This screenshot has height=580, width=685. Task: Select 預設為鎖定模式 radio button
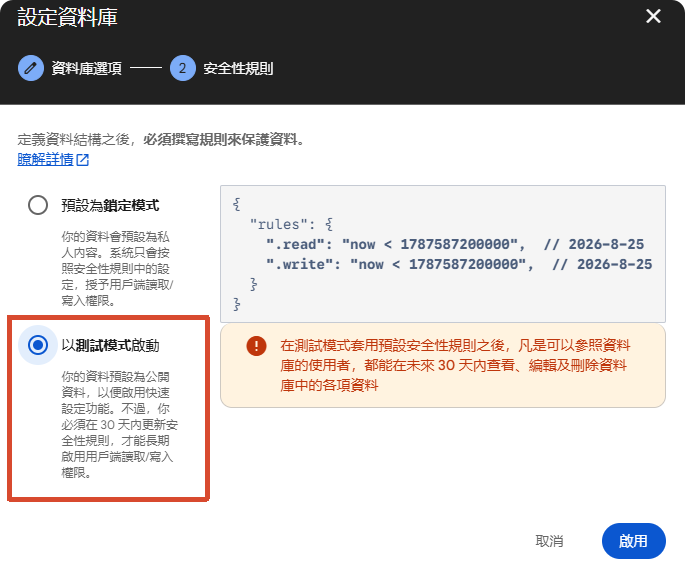pyautogui.click(x=38, y=205)
